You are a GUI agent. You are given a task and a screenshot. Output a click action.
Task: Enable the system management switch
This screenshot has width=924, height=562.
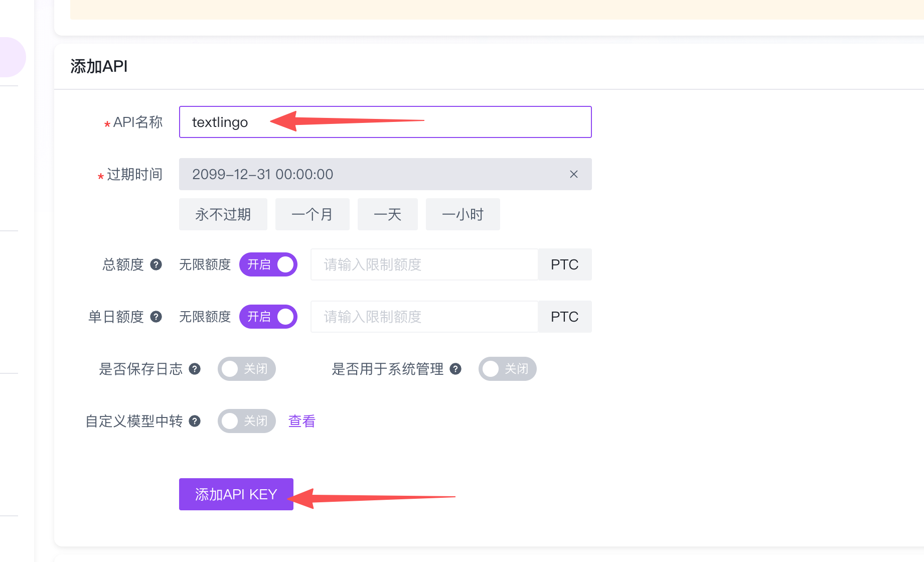click(508, 369)
